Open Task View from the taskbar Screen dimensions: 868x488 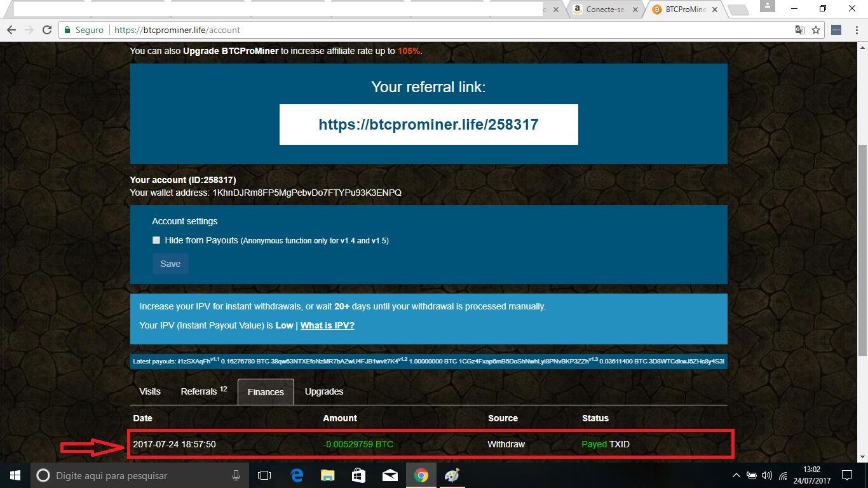264,475
